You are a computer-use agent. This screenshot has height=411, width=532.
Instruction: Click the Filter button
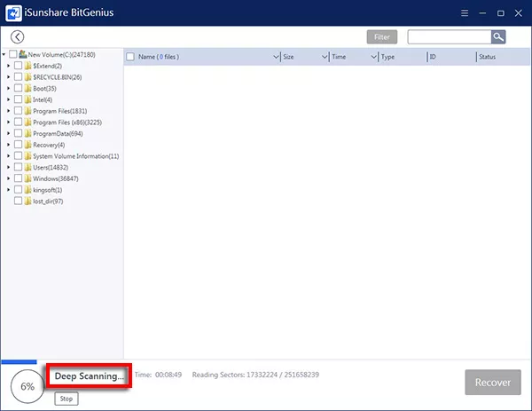click(382, 37)
